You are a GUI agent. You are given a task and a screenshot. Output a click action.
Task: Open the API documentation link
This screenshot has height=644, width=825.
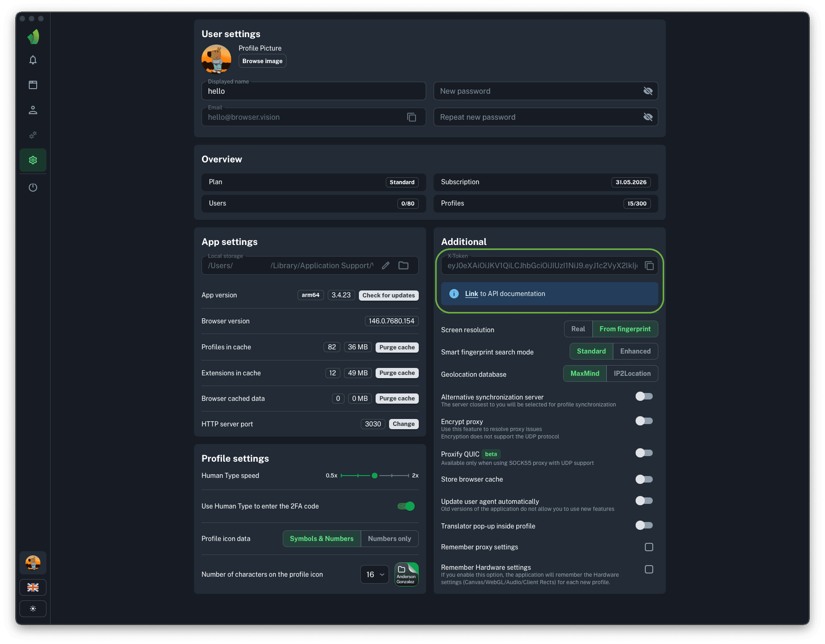pos(471,294)
